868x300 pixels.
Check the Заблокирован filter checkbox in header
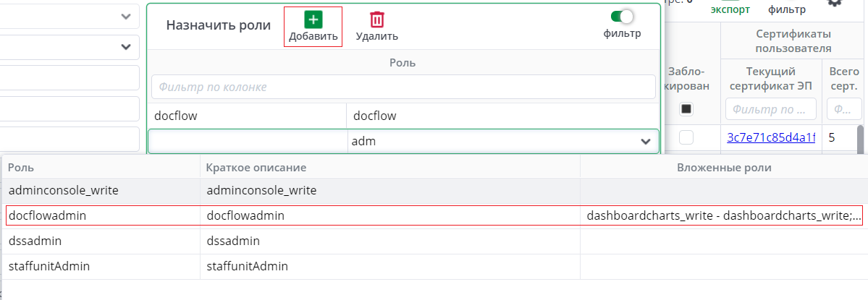coord(686,109)
